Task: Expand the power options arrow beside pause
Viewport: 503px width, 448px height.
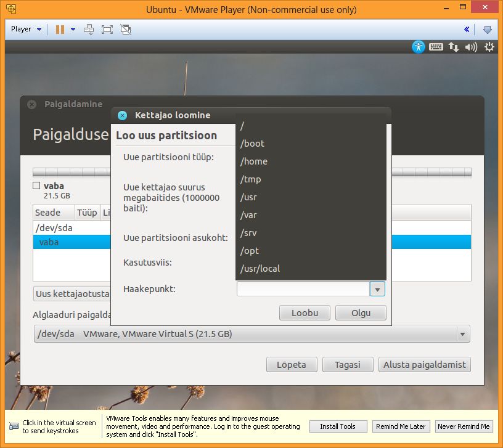Action: click(73, 30)
